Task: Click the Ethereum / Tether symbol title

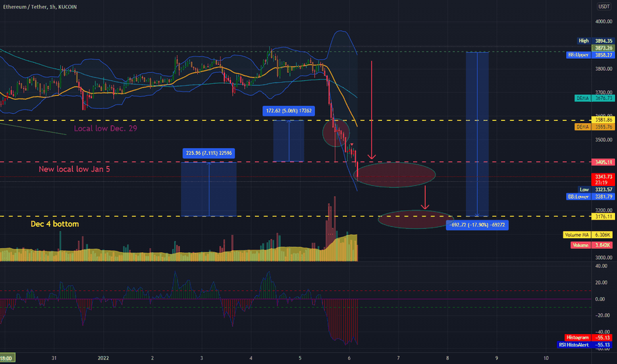Action: click(40, 7)
